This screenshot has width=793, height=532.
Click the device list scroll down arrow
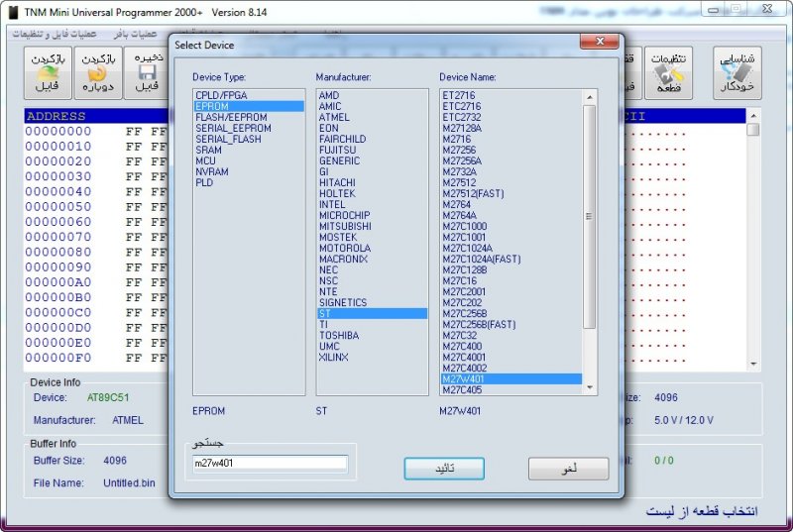[589, 387]
